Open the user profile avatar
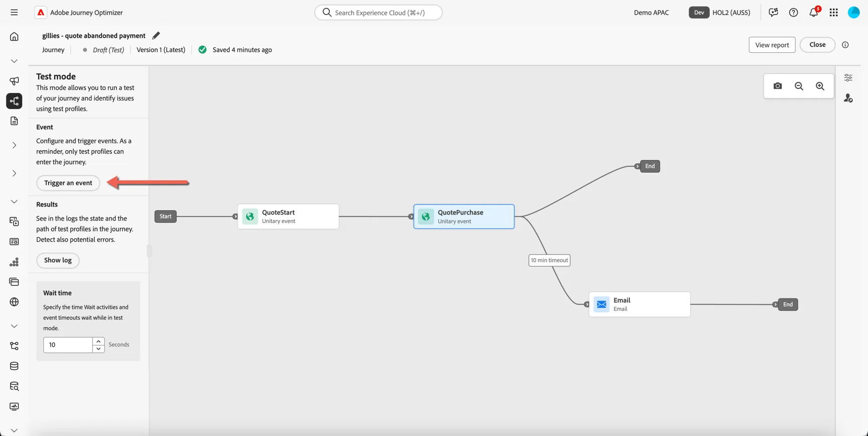This screenshot has height=436, width=868. pyautogui.click(x=853, y=13)
